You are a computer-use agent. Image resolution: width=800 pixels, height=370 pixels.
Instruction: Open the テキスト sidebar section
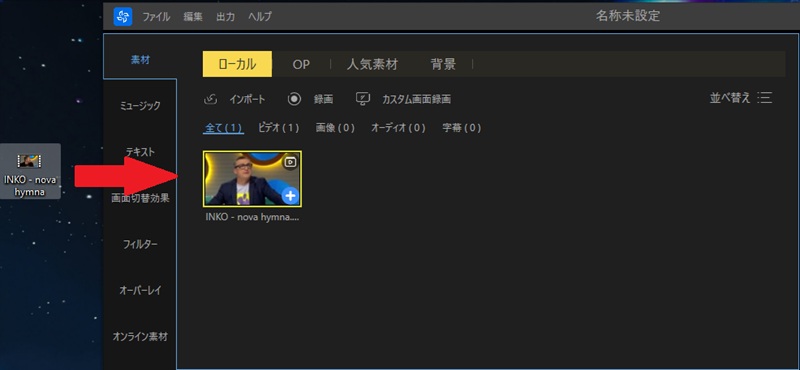click(x=140, y=152)
